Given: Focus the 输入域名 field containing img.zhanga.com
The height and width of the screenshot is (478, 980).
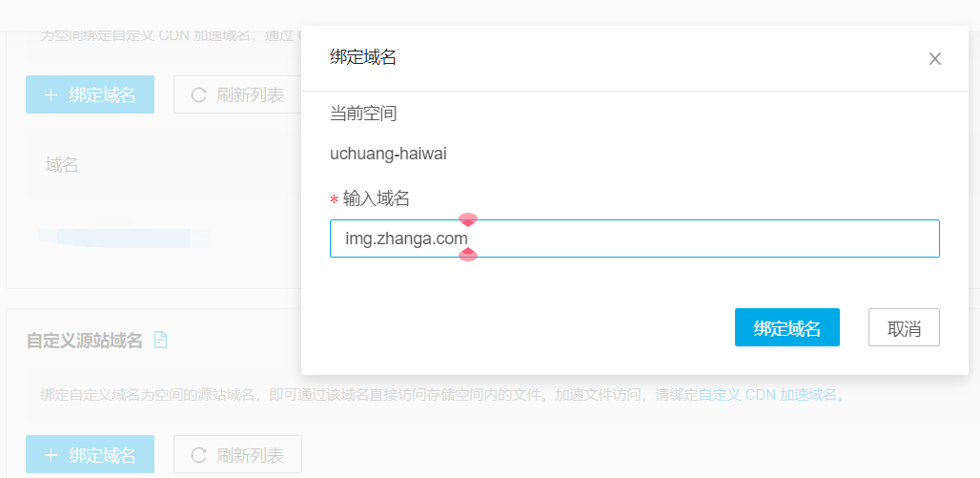Looking at the screenshot, I should tap(667, 239).
